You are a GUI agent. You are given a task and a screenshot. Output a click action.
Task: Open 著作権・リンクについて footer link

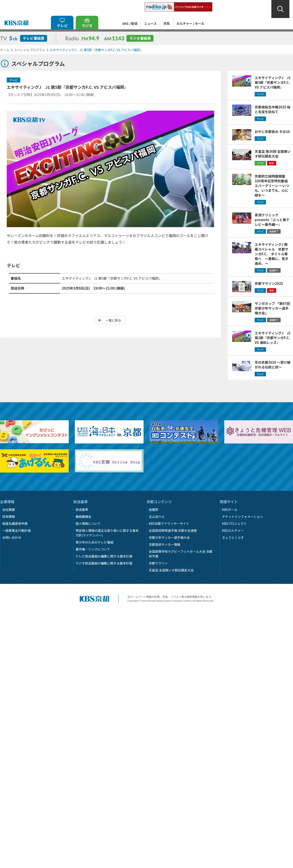click(x=93, y=549)
